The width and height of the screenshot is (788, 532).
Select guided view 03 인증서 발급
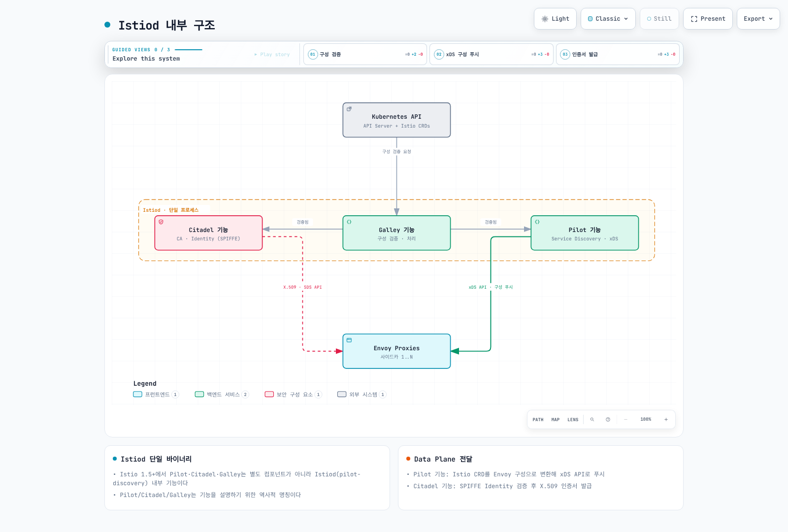[x=618, y=54]
